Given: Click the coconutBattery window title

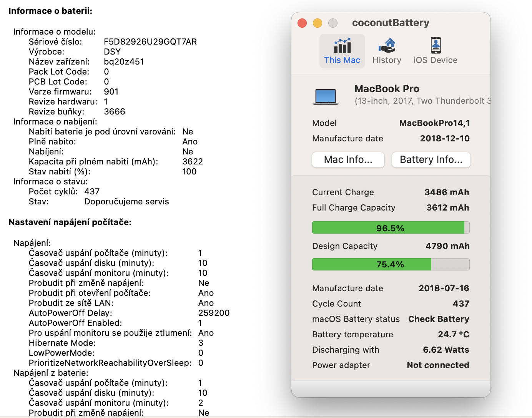Looking at the screenshot, I should pyautogui.click(x=391, y=23).
